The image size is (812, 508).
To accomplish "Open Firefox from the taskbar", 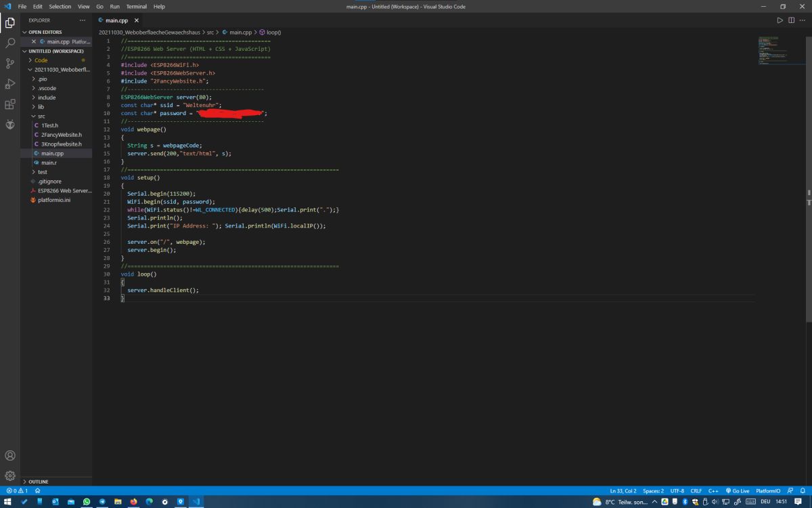I will click(x=133, y=502).
